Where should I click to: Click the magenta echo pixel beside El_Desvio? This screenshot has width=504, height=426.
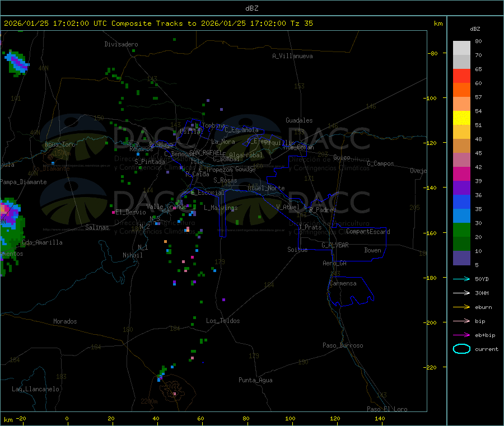[113, 212]
